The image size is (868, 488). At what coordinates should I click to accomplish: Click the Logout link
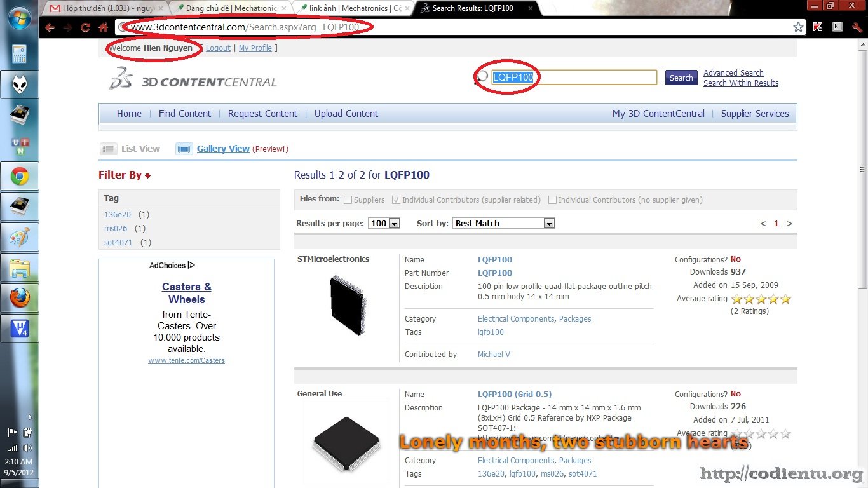218,48
